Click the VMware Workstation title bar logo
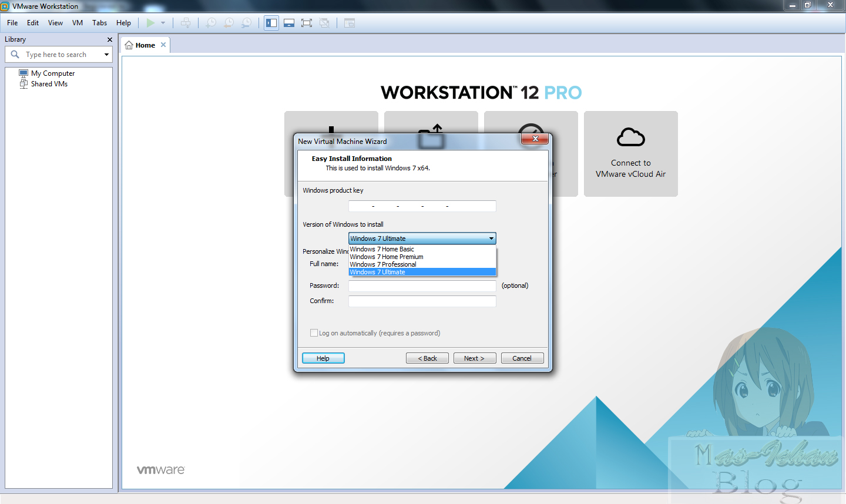The height and width of the screenshot is (504, 846). [5, 6]
